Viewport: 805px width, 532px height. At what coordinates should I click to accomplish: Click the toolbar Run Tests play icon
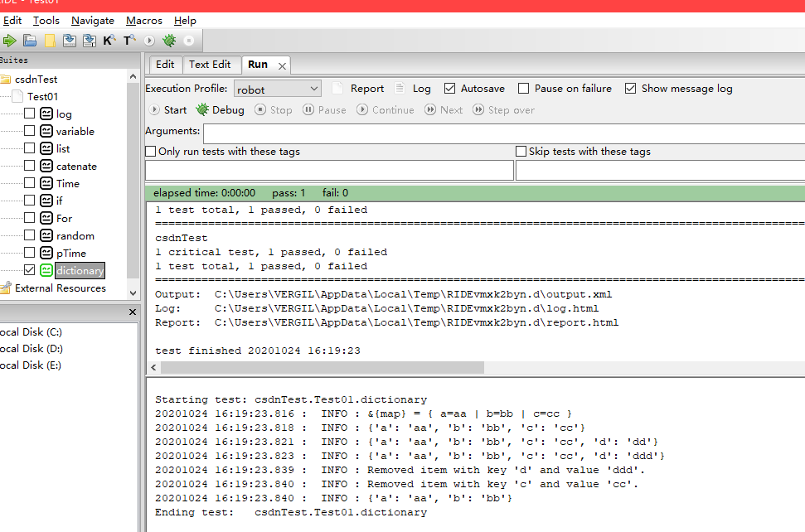click(149, 41)
